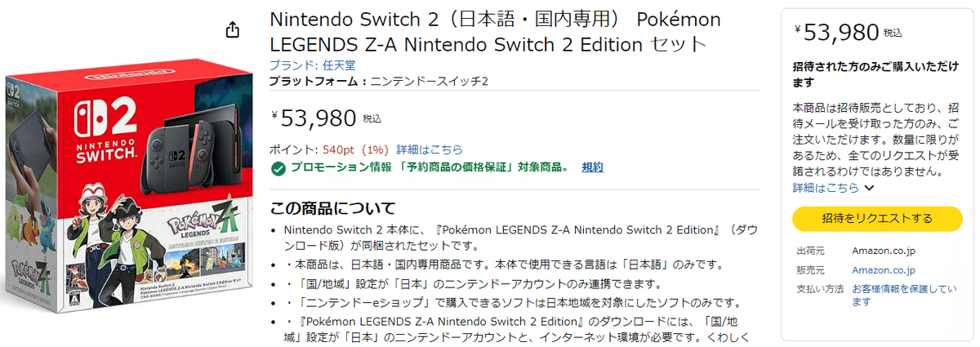Click the 販売元 Amazon.co.jp seller link

click(x=884, y=270)
